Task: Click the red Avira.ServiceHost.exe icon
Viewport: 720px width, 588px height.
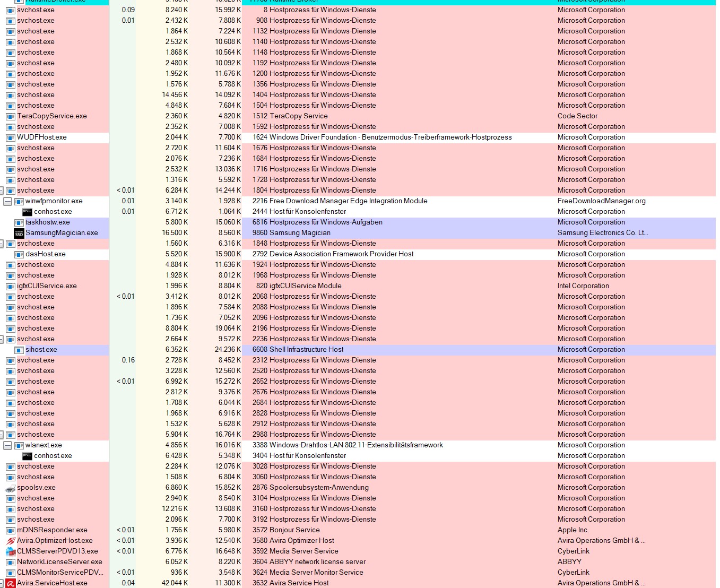Action: click(x=10, y=583)
